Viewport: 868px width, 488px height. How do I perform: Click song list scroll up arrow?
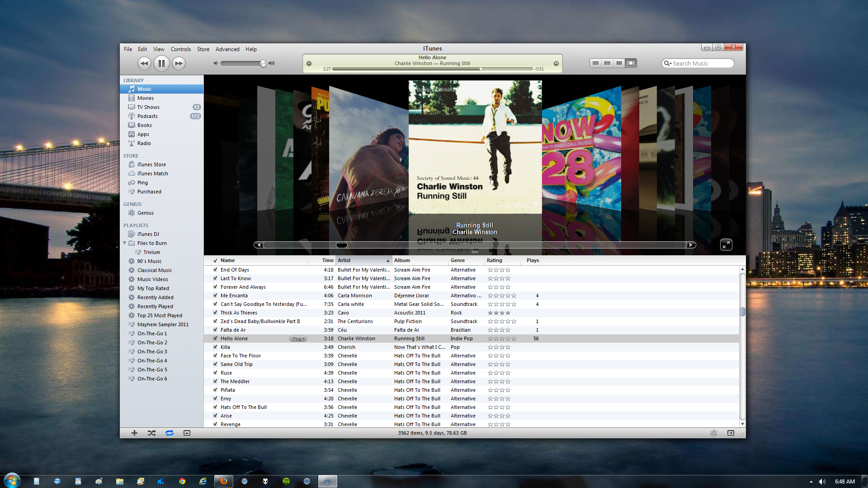point(742,269)
